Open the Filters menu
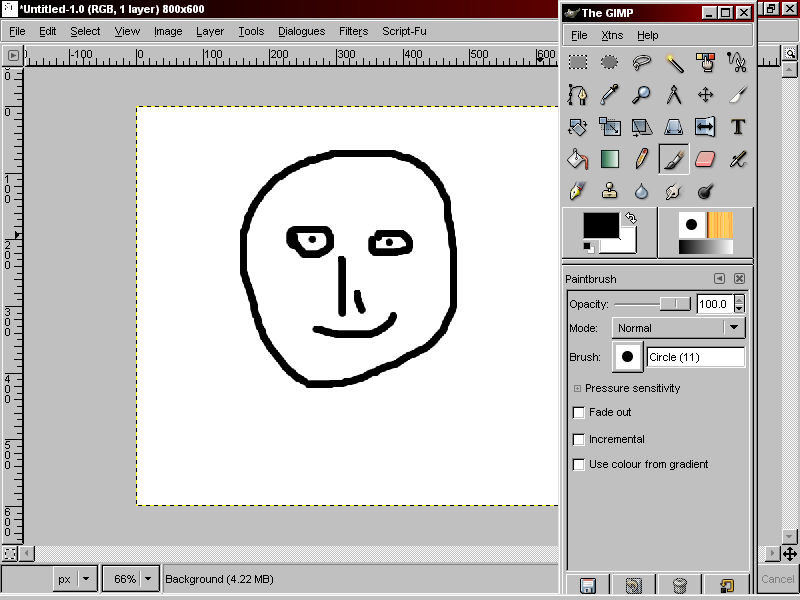 pos(353,31)
